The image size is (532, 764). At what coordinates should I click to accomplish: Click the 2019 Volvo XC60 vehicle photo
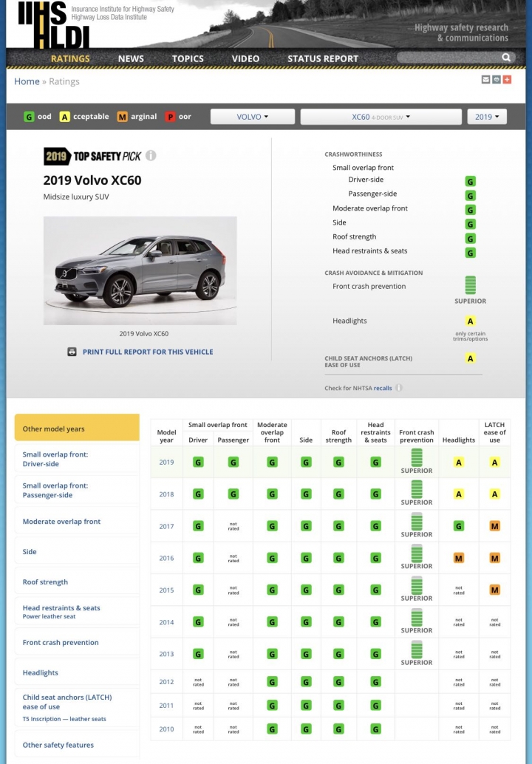pos(140,270)
